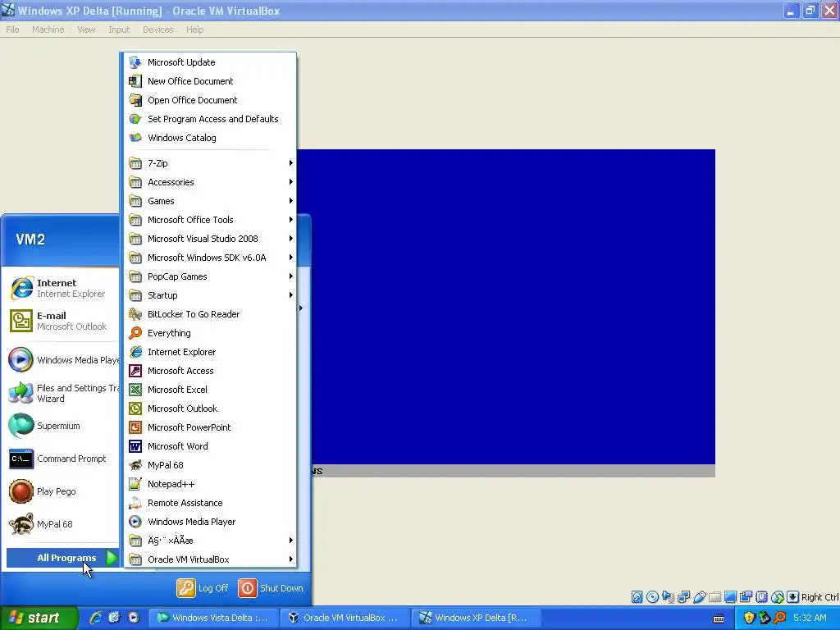Click the VirtualBox hard disk status icon
The width and height of the screenshot is (840, 630).
[x=637, y=597]
